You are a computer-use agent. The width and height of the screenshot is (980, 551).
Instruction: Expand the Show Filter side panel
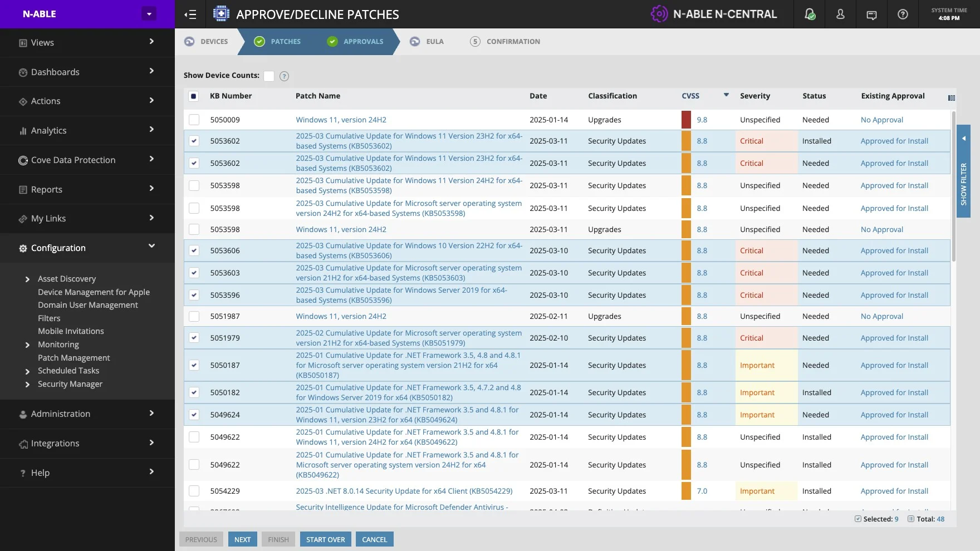coord(963,170)
